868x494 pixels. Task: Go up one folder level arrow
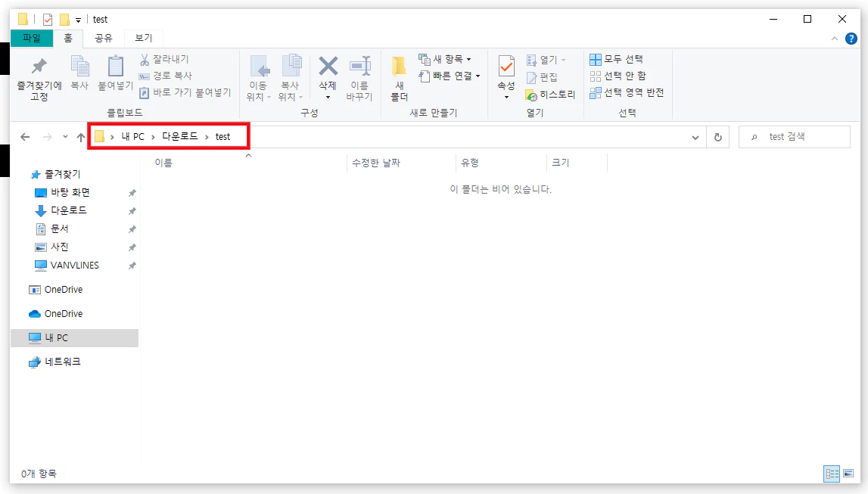[81, 137]
